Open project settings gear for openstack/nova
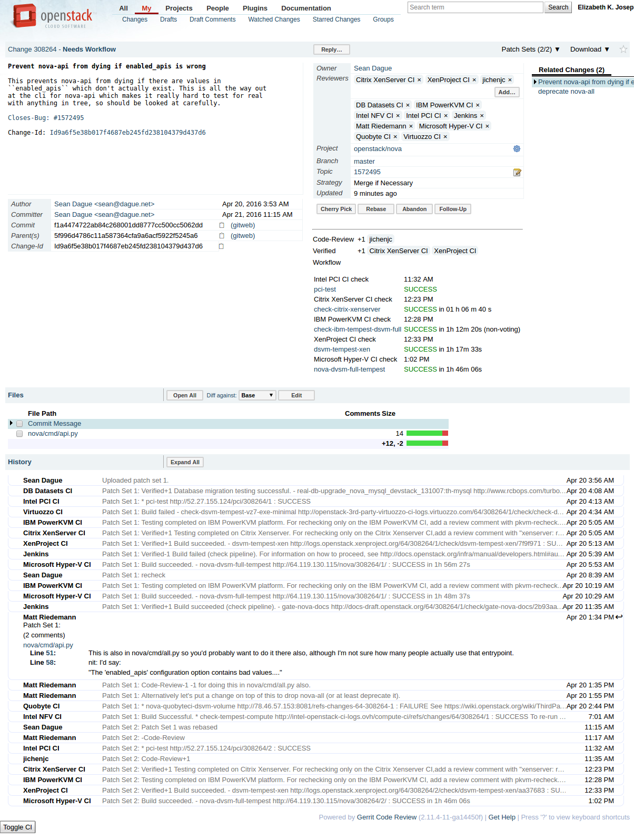The image size is (634, 840). pyautogui.click(x=517, y=149)
